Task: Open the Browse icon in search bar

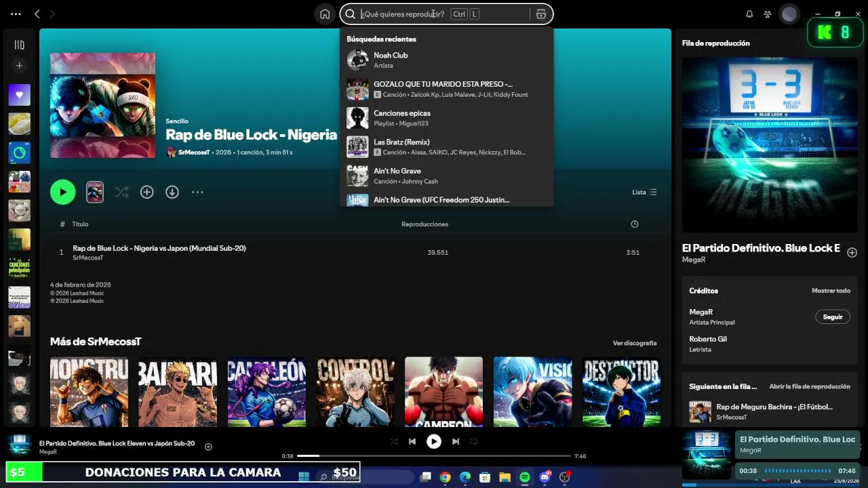Action: 541,14
